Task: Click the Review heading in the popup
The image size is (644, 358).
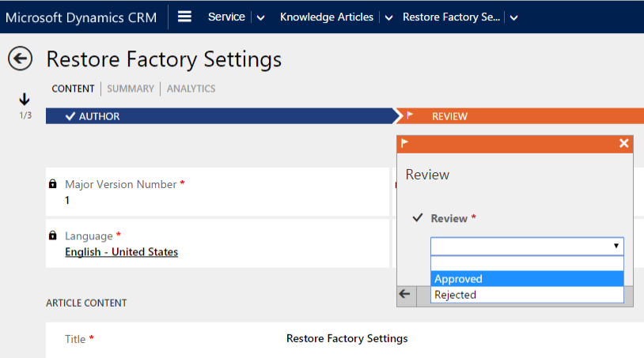Action: tap(427, 175)
